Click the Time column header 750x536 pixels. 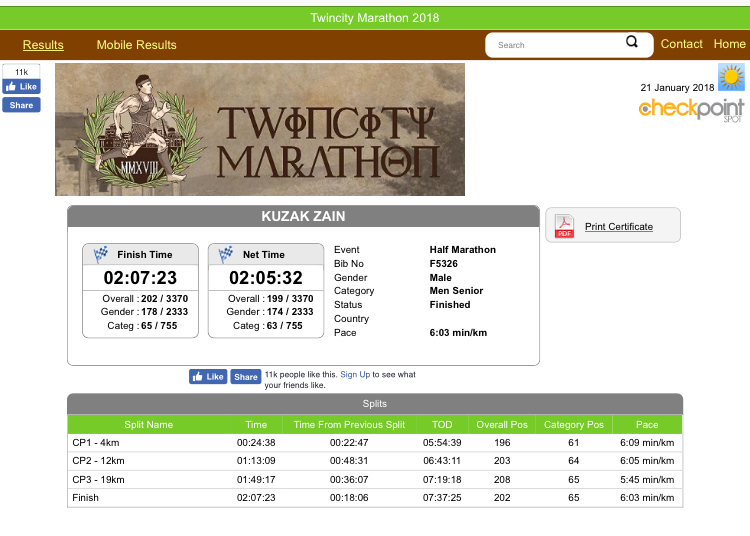256,425
